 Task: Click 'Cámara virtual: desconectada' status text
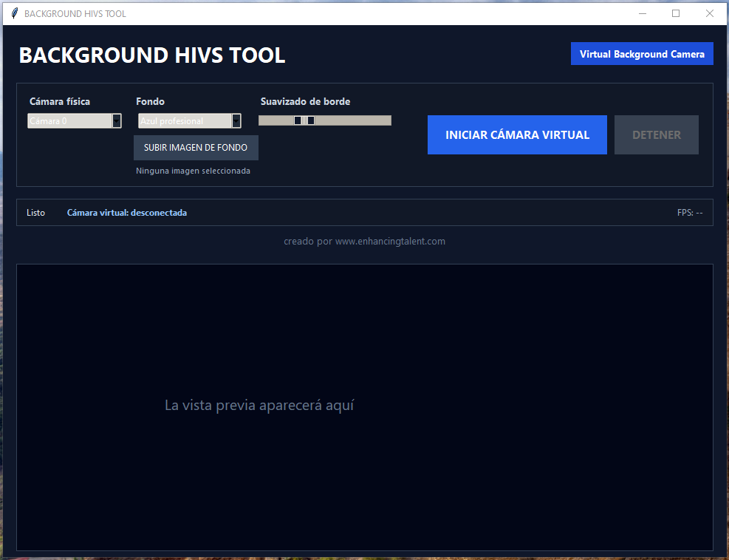pos(127,213)
